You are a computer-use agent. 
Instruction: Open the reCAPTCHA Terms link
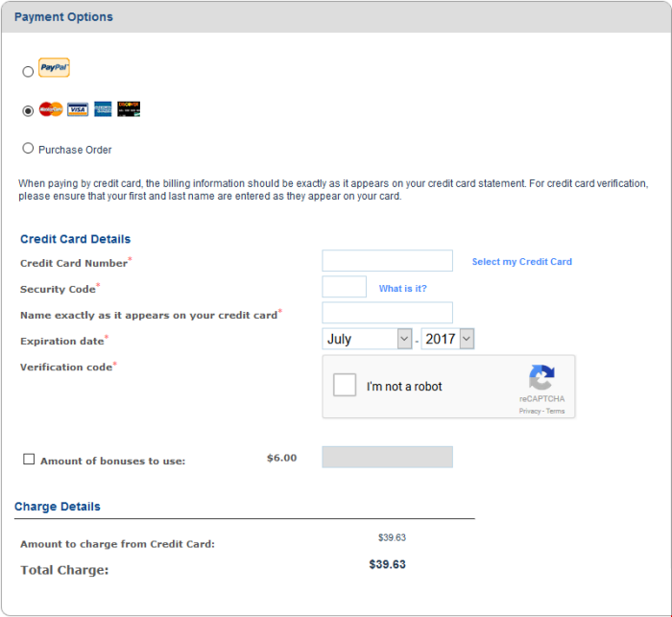[x=556, y=411]
